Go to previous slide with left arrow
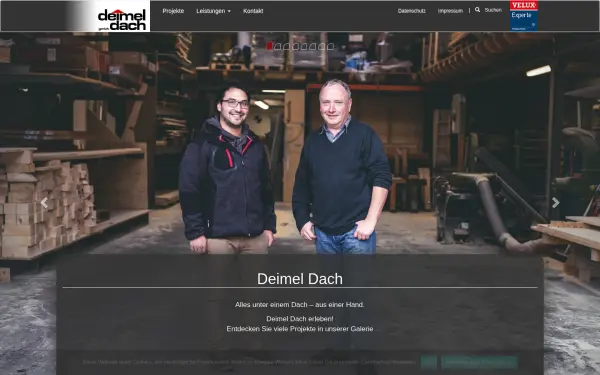Screen dimensions: 600x375 44,203
